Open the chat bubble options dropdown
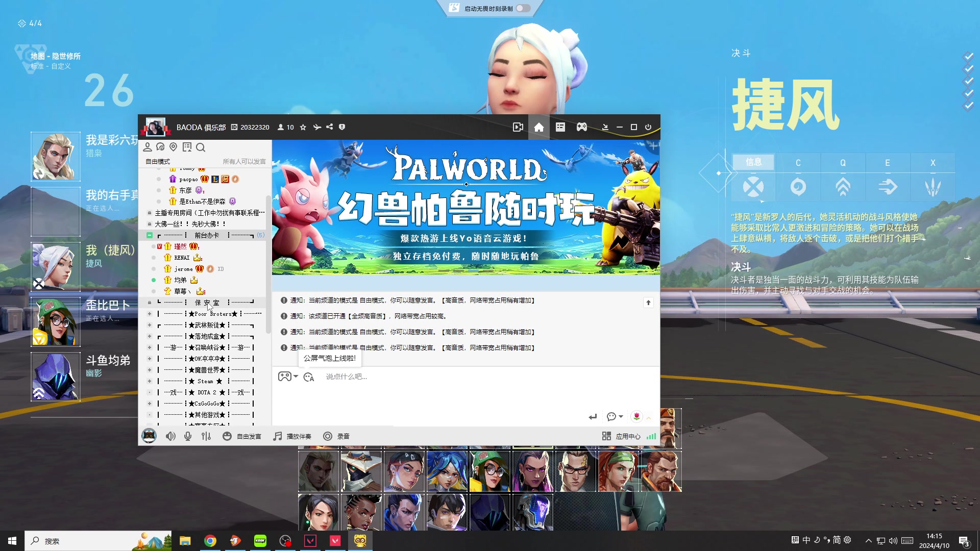The image size is (980, 551). tap(615, 417)
